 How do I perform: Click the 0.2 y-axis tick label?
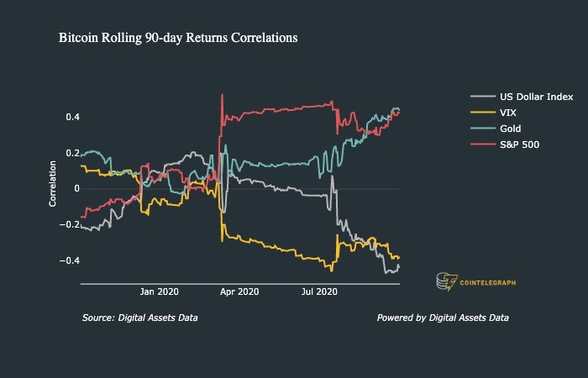tap(73, 153)
